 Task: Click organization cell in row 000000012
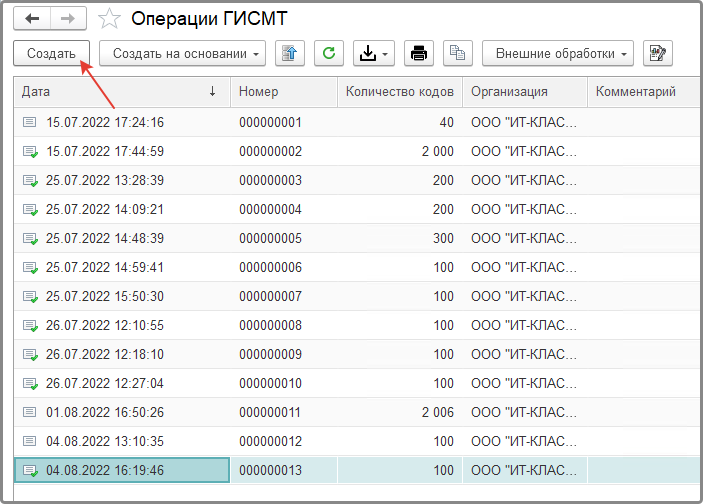[525, 441]
